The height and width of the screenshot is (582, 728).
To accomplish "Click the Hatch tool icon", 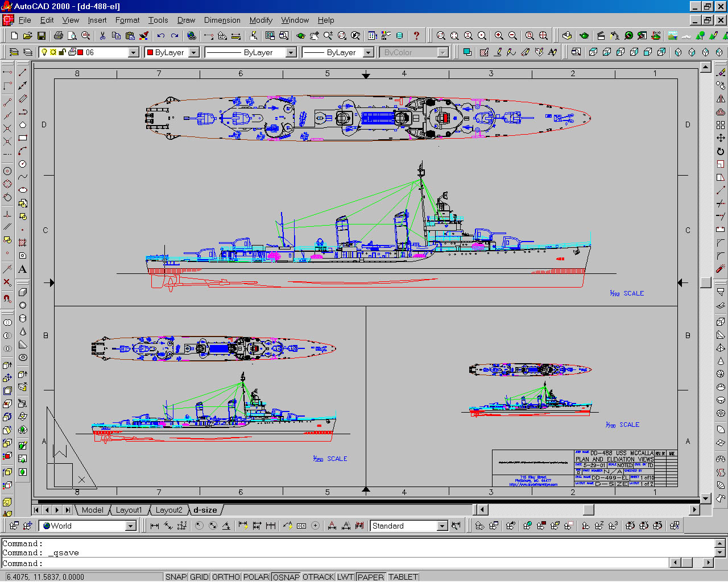I will click(x=23, y=243).
